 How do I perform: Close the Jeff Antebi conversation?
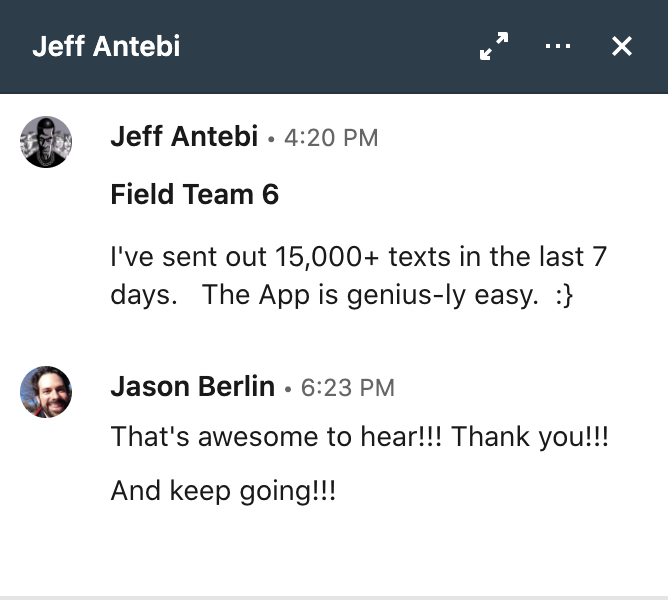pyautogui.click(x=622, y=46)
